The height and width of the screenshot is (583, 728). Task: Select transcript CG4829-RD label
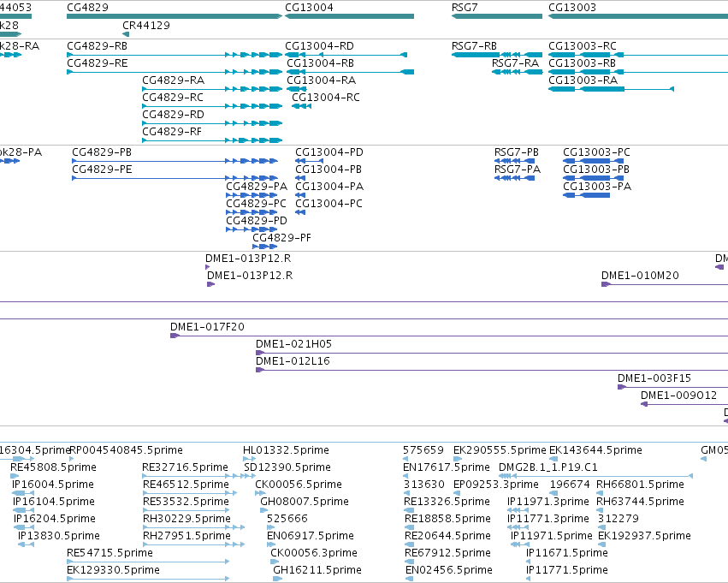(x=173, y=115)
